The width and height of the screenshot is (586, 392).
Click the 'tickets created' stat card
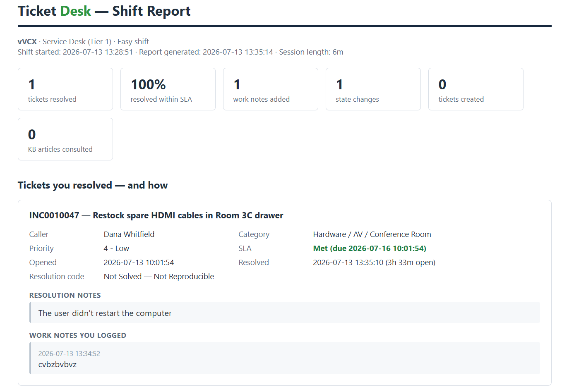click(476, 89)
